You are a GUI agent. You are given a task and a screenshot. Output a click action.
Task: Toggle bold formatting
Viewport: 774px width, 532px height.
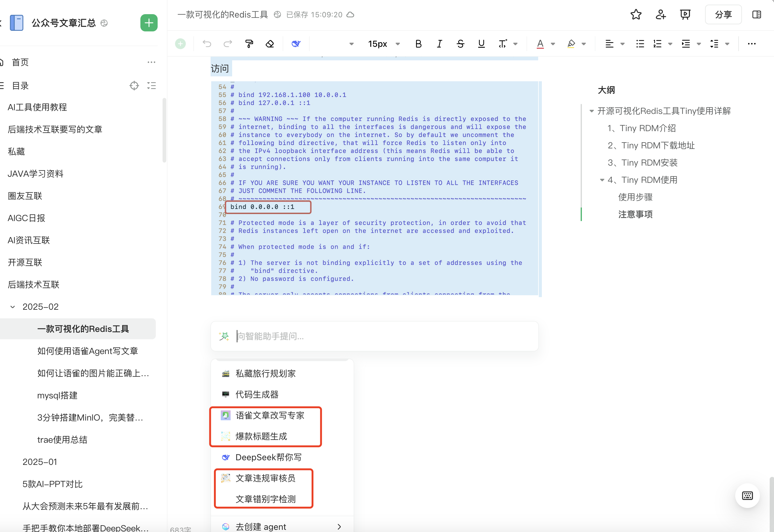click(x=418, y=44)
